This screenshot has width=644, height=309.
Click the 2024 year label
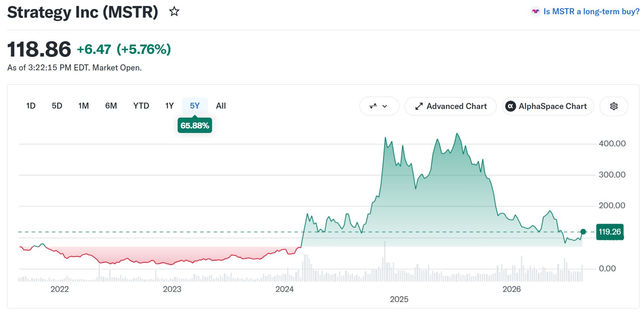[285, 289]
